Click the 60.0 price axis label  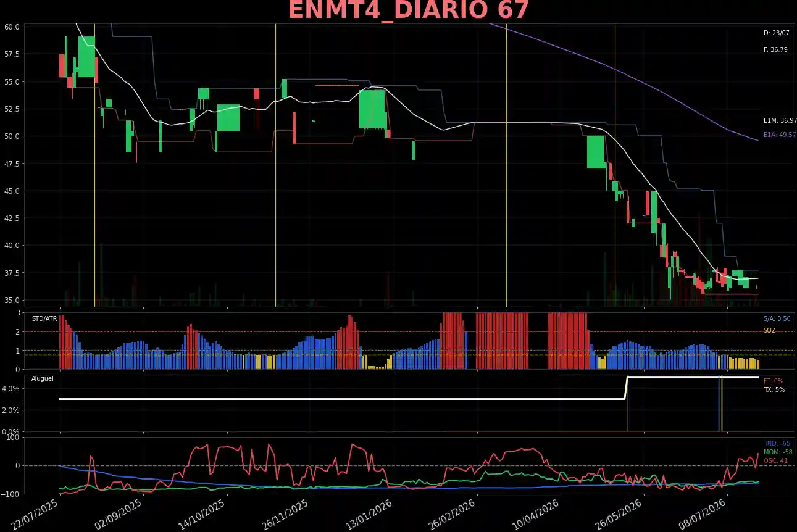[12, 27]
